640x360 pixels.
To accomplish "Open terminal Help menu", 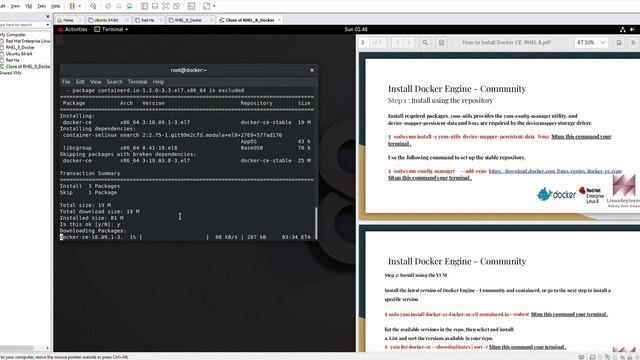I will 158,82.
